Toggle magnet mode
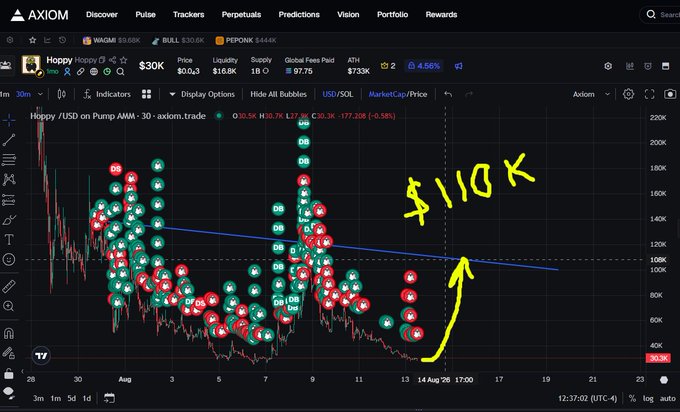 point(9,333)
